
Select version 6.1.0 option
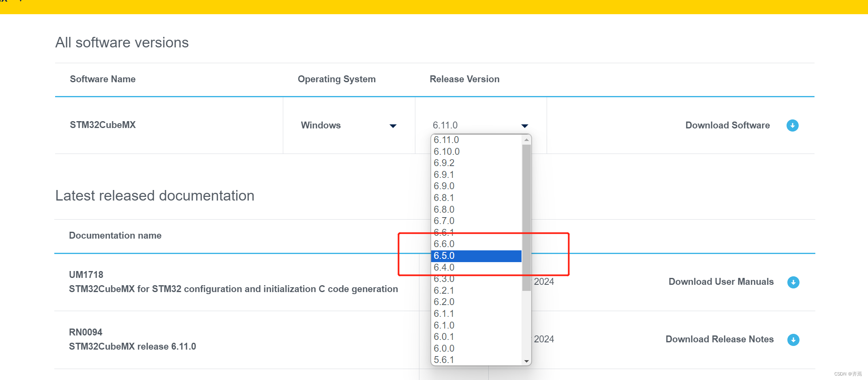pos(477,325)
